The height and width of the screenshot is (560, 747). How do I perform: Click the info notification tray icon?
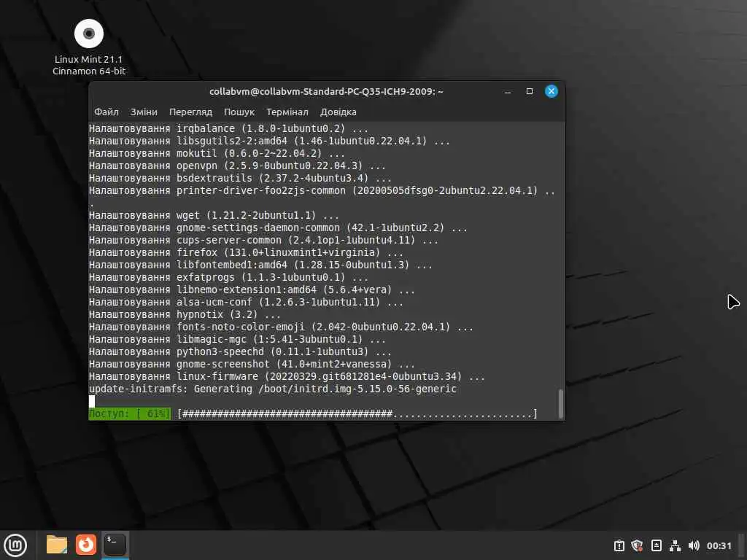[619, 545]
